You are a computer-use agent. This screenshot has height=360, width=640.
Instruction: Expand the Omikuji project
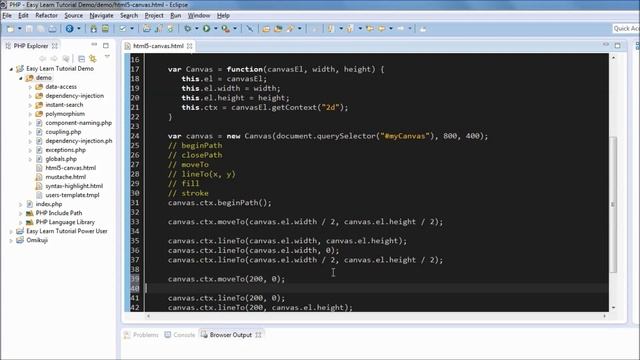(11, 240)
